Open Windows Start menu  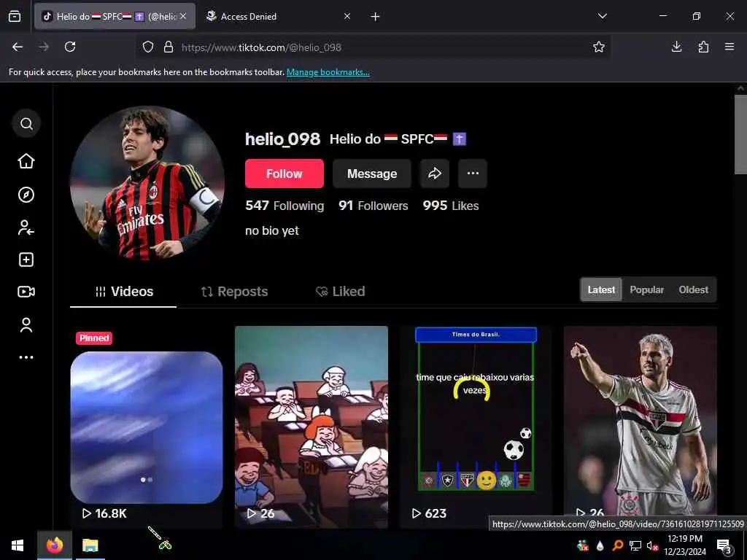18,545
